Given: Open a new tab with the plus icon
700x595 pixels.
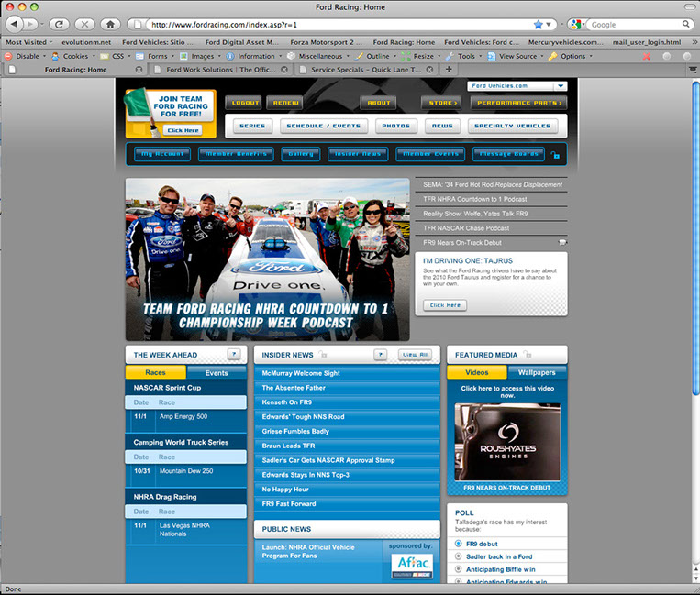Looking at the screenshot, I should click(x=449, y=69).
